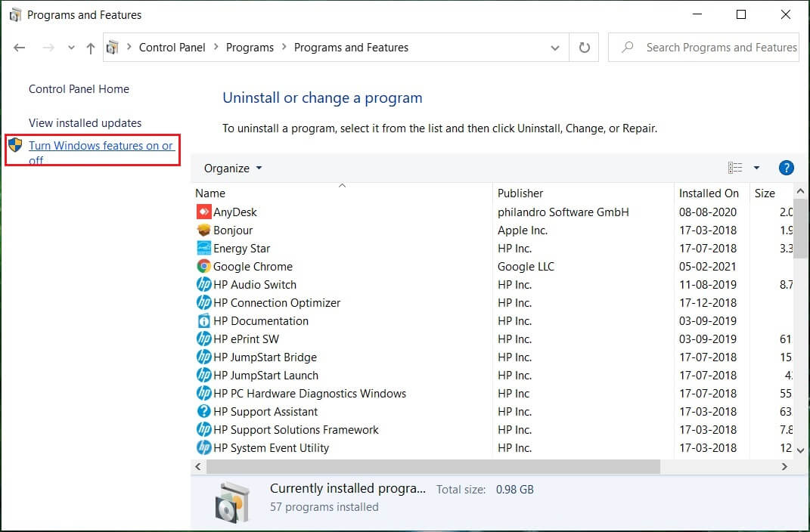
Task: Click install date 08-08-2020
Action: 708,212
